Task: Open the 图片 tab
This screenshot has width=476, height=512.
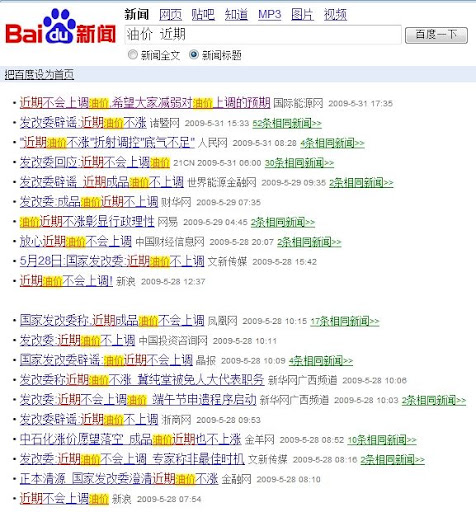Action: pos(302,15)
